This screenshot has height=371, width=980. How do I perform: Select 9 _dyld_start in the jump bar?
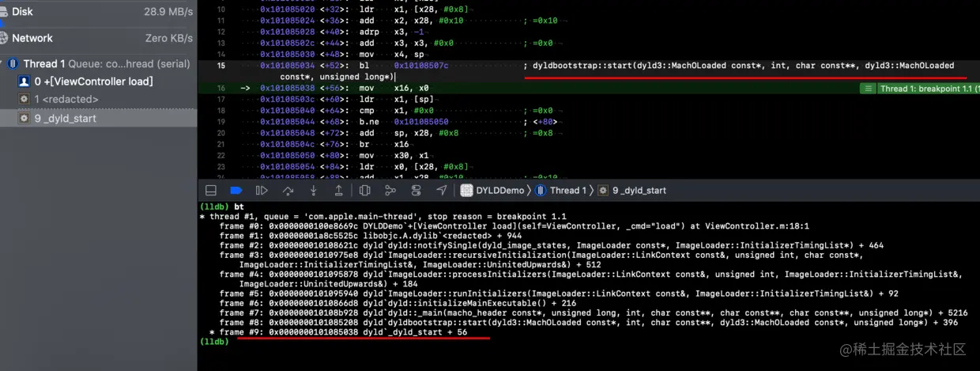pyautogui.click(x=632, y=191)
